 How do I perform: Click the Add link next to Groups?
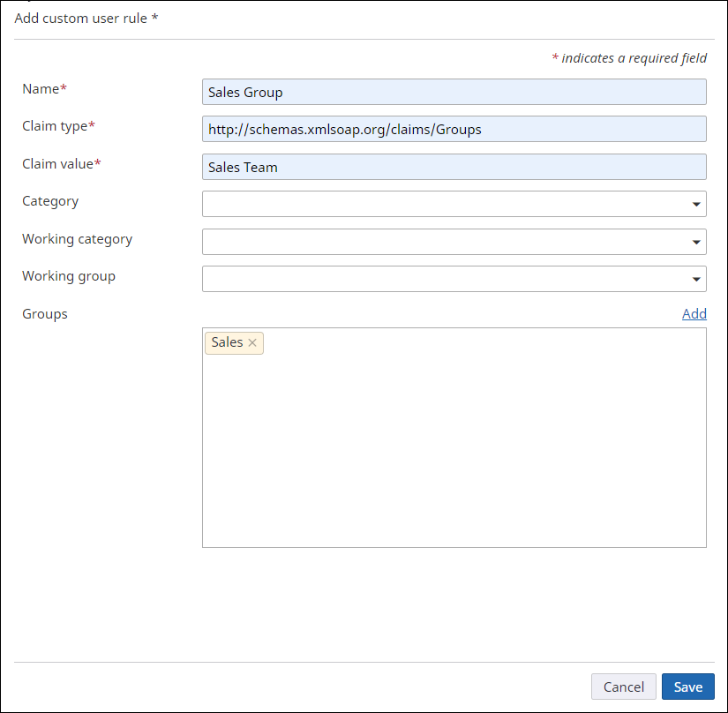(x=694, y=313)
